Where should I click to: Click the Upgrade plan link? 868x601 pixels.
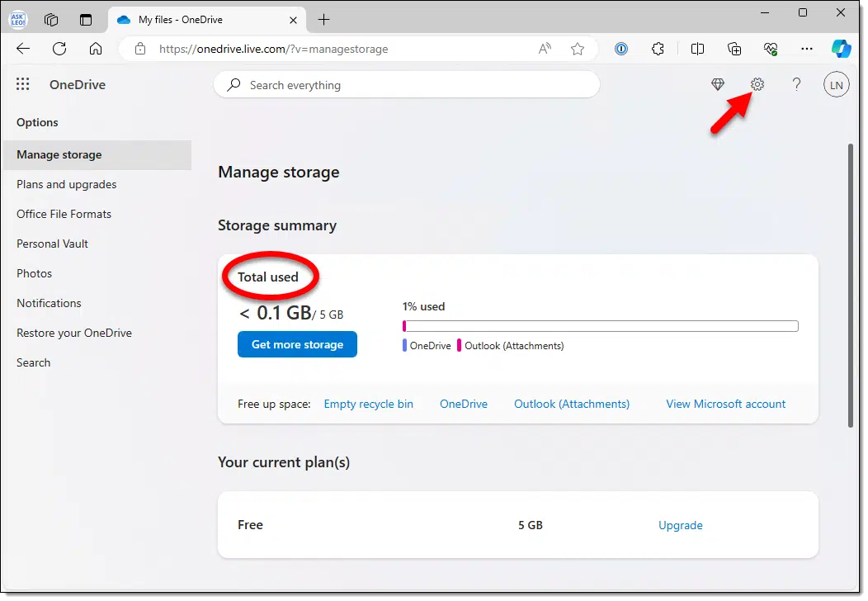[681, 526]
